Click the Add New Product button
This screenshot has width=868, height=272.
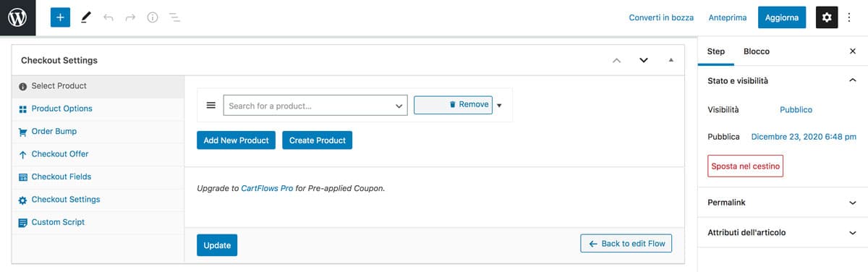(236, 140)
